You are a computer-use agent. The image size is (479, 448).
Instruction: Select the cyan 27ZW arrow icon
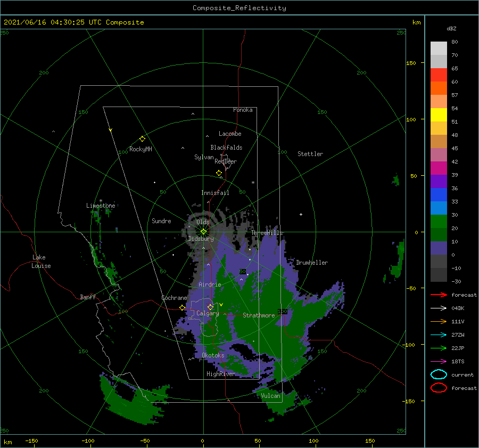[x=439, y=335]
